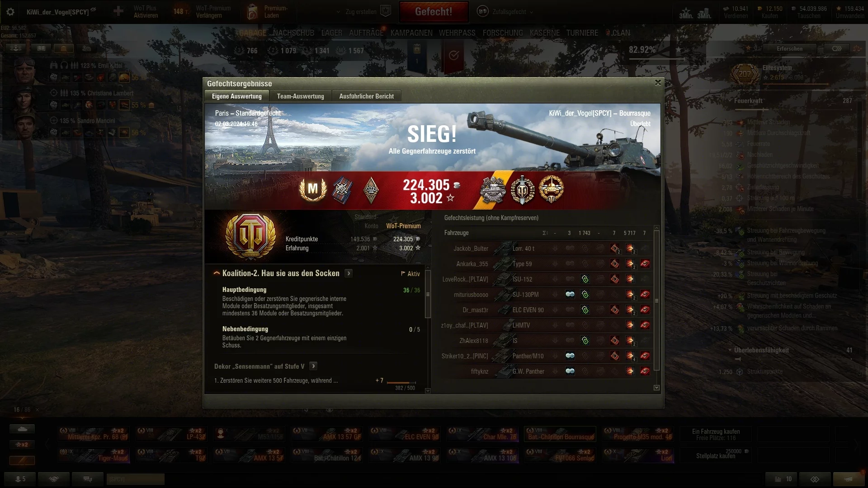
Task: Click the large WoT rank emblem in results
Action: [x=250, y=236]
